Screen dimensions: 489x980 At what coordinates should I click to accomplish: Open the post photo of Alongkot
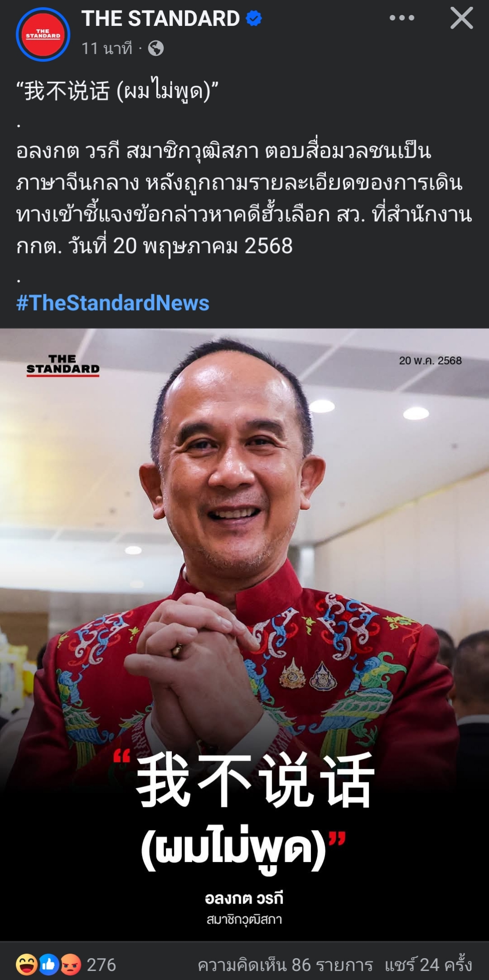(244, 634)
